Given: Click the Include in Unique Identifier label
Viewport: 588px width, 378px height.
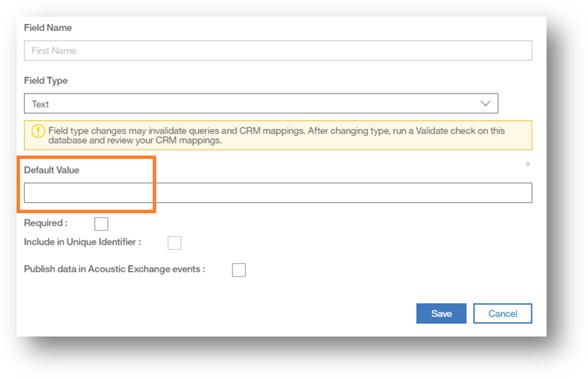Looking at the screenshot, I should [82, 242].
